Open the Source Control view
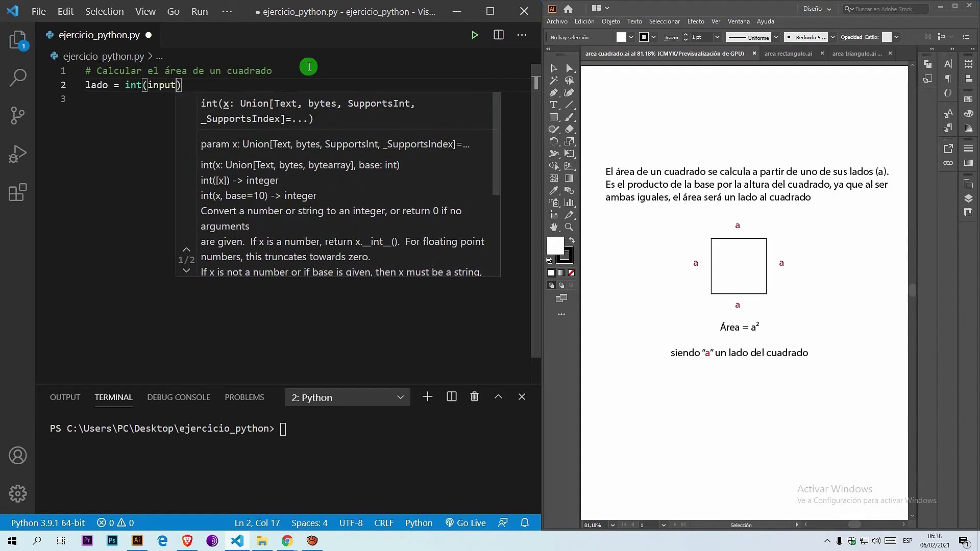The width and height of the screenshot is (980, 551). coord(18,115)
